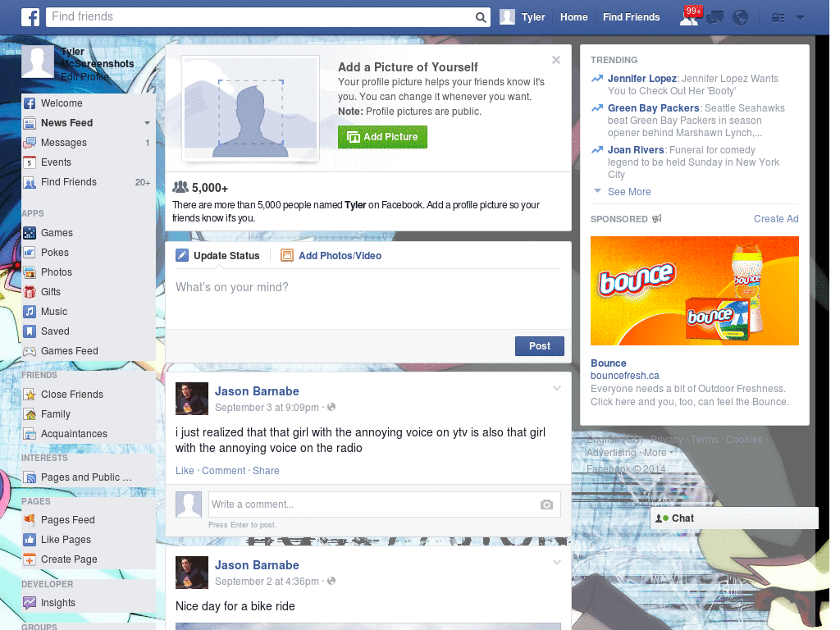The image size is (840, 630).
Task: Expand News Feed sort dropdown arrow
Action: coord(147,123)
